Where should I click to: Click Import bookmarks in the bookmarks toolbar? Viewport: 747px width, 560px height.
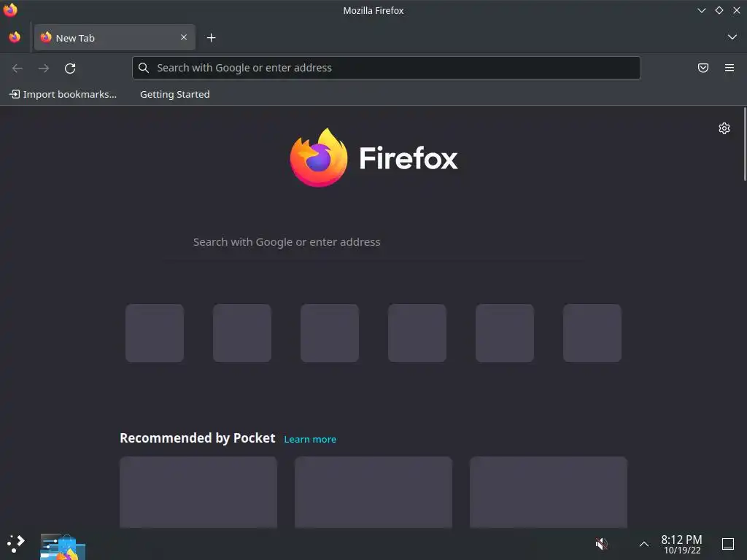pyautogui.click(x=63, y=94)
